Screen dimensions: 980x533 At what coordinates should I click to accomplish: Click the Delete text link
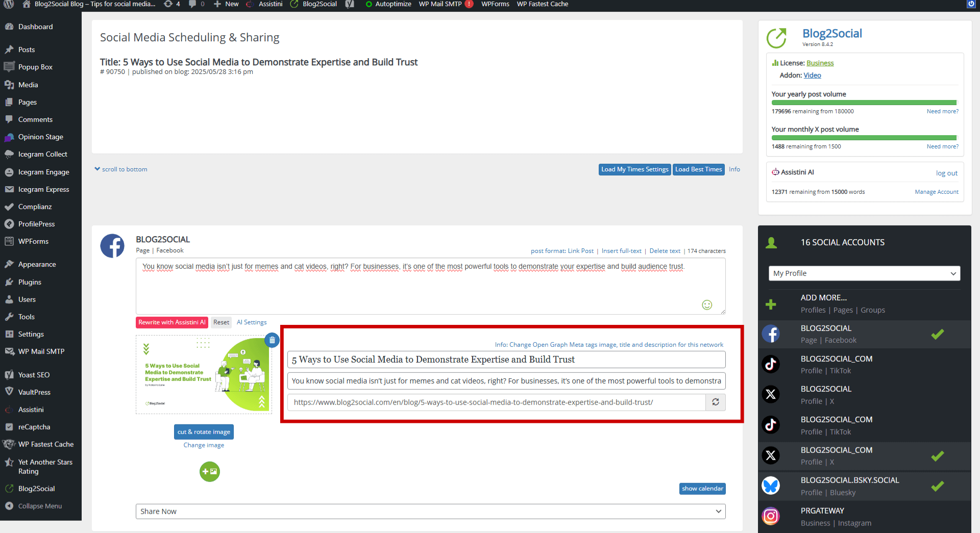(x=665, y=251)
